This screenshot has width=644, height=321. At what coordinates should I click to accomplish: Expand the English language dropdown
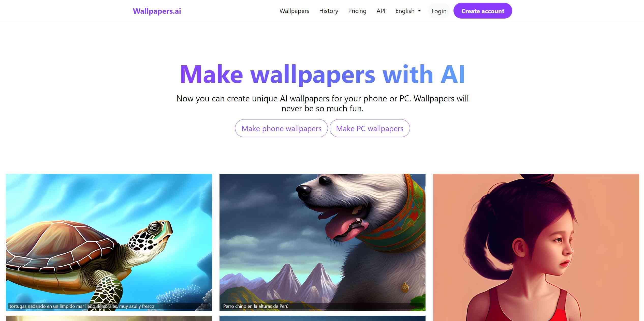(x=408, y=11)
